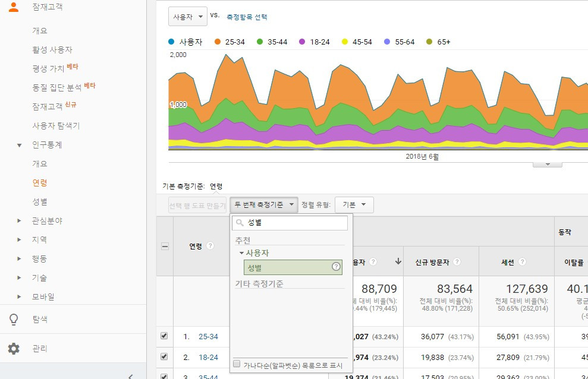588x379 pixels.
Task: Expand the 모바일 section arrow
Action: pyautogui.click(x=19, y=297)
